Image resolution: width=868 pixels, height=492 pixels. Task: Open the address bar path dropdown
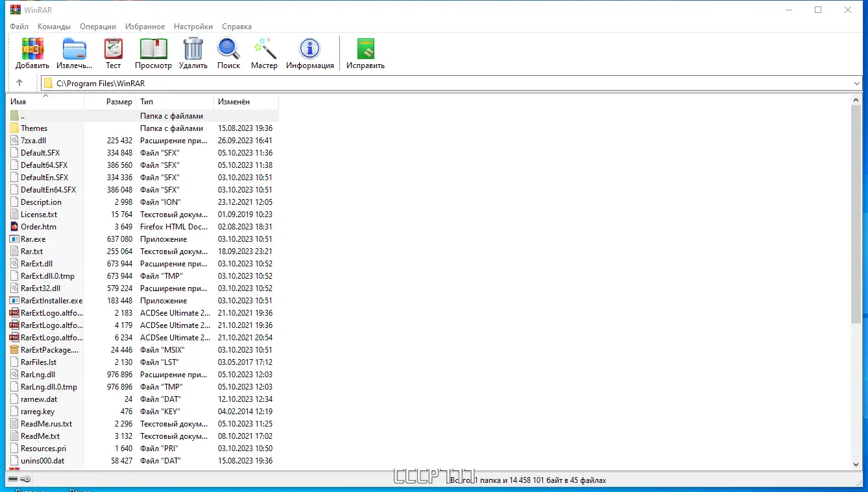click(x=858, y=83)
